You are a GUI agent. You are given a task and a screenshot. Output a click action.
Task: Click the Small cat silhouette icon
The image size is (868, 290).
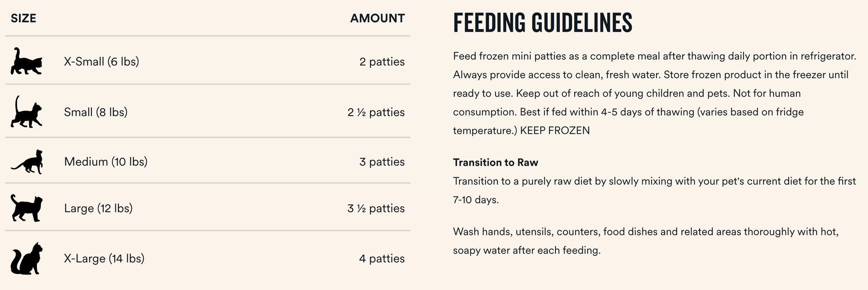(x=26, y=112)
